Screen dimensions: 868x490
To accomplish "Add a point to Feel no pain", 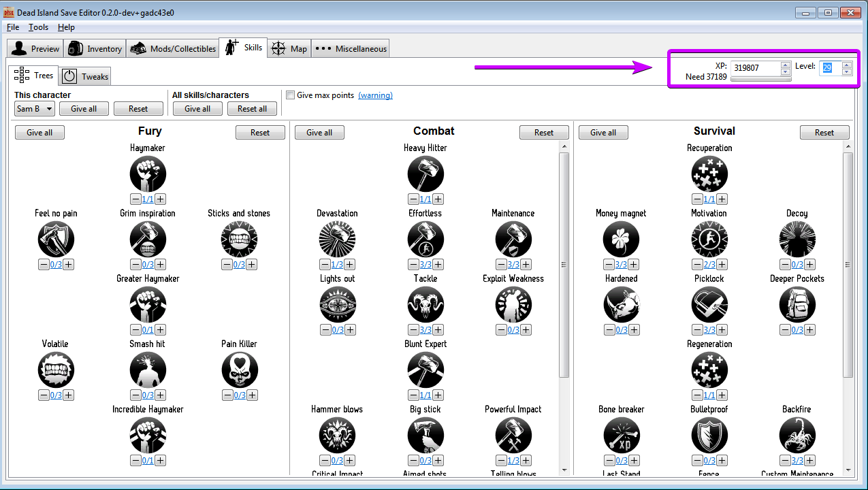I will [68, 265].
